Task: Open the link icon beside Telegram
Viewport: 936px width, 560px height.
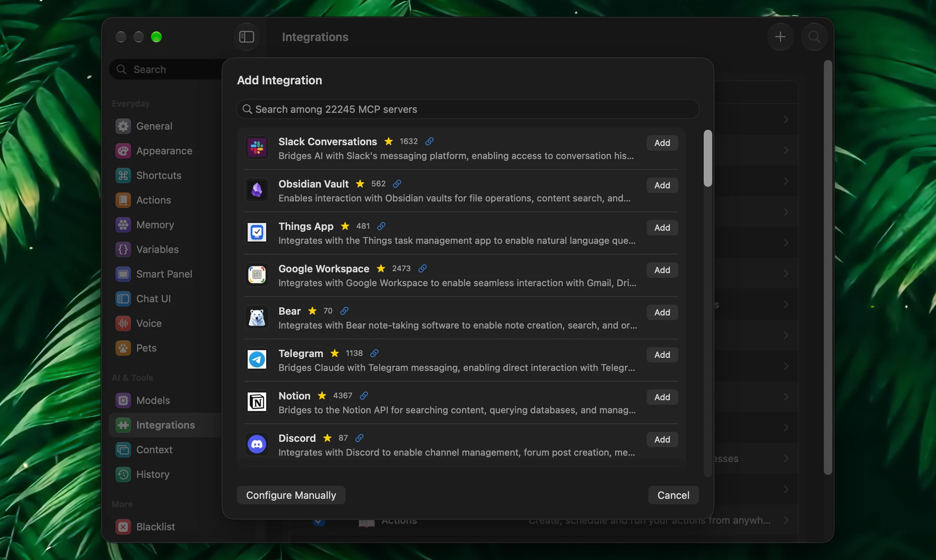Action: coord(374,353)
